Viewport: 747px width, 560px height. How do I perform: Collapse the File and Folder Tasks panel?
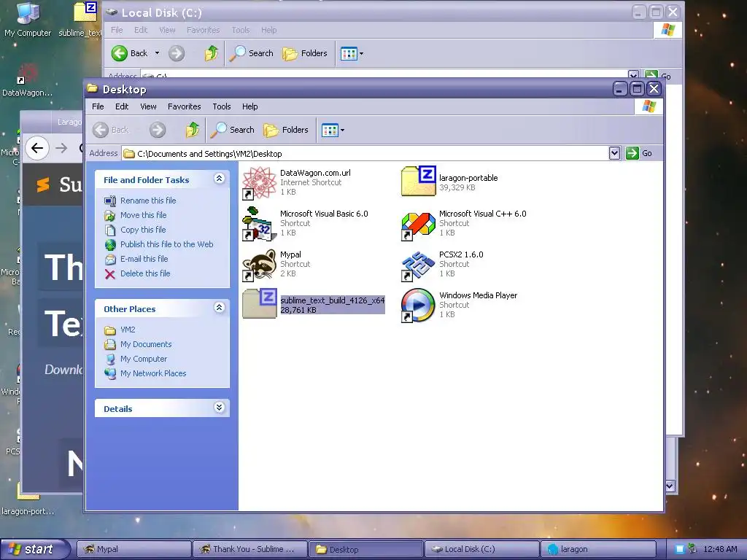coord(219,179)
